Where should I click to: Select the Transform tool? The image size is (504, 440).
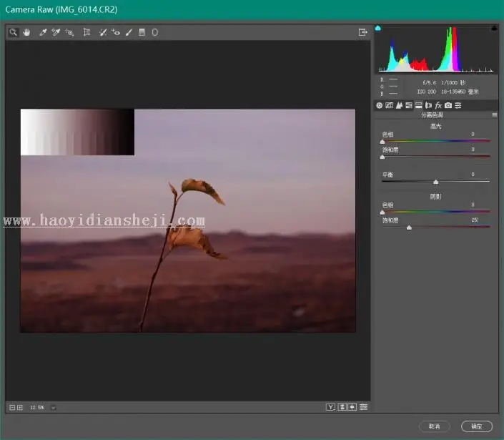pos(87,32)
